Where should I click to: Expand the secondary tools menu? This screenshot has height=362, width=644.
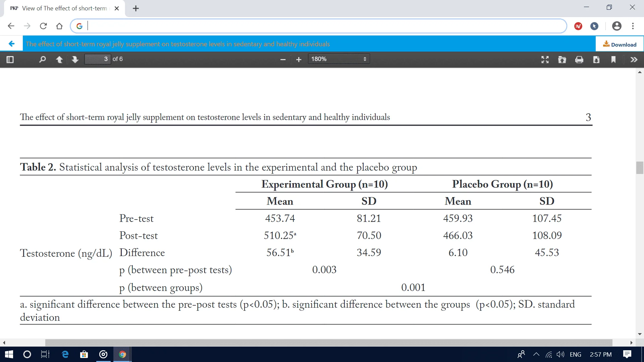634,60
